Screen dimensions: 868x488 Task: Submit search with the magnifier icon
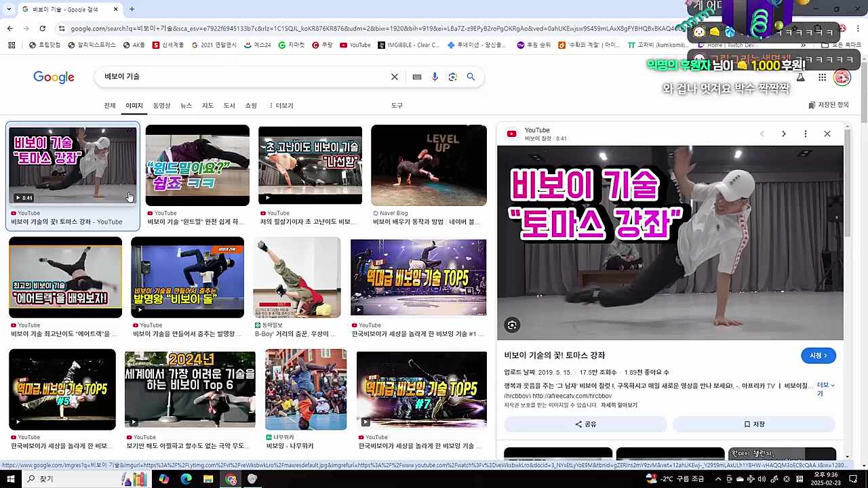(471, 77)
